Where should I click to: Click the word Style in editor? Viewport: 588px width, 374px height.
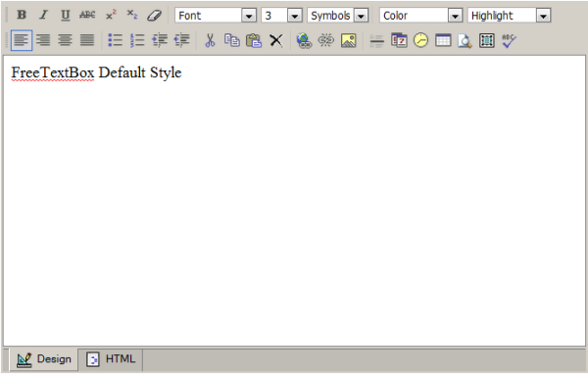[x=166, y=72]
